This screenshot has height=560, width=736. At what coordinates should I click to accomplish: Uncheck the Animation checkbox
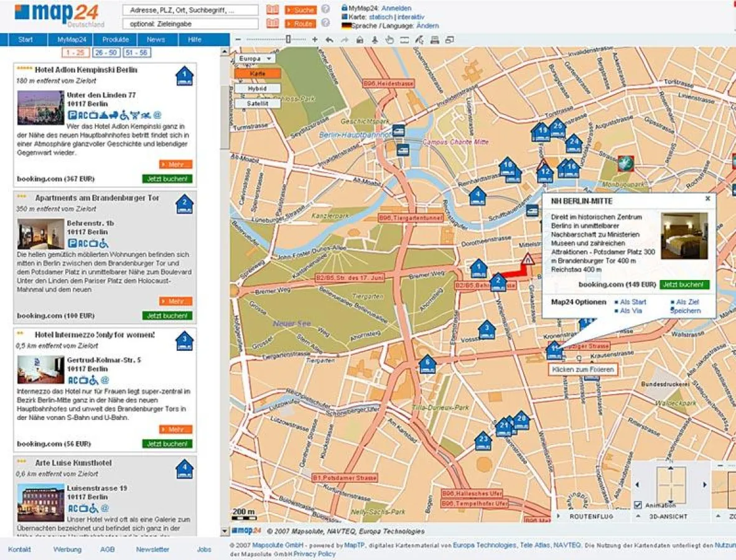pyautogui.click(x=638, y=505)
